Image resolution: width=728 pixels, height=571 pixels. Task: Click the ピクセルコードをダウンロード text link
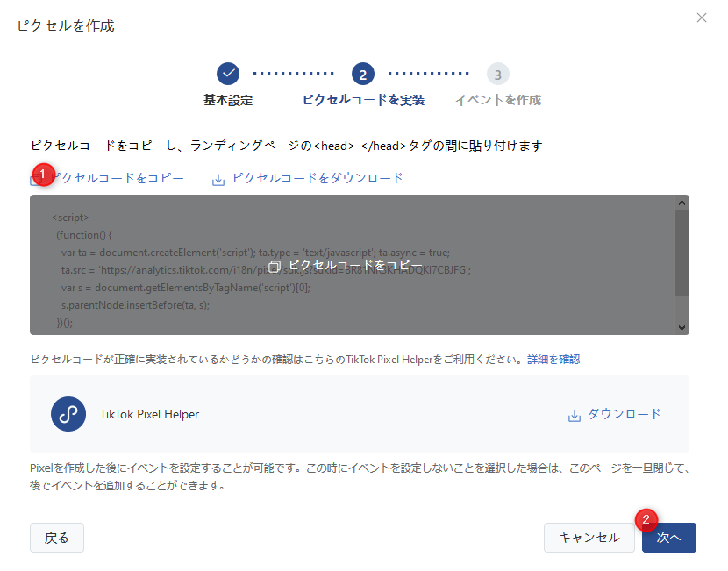tap(318, 178)
